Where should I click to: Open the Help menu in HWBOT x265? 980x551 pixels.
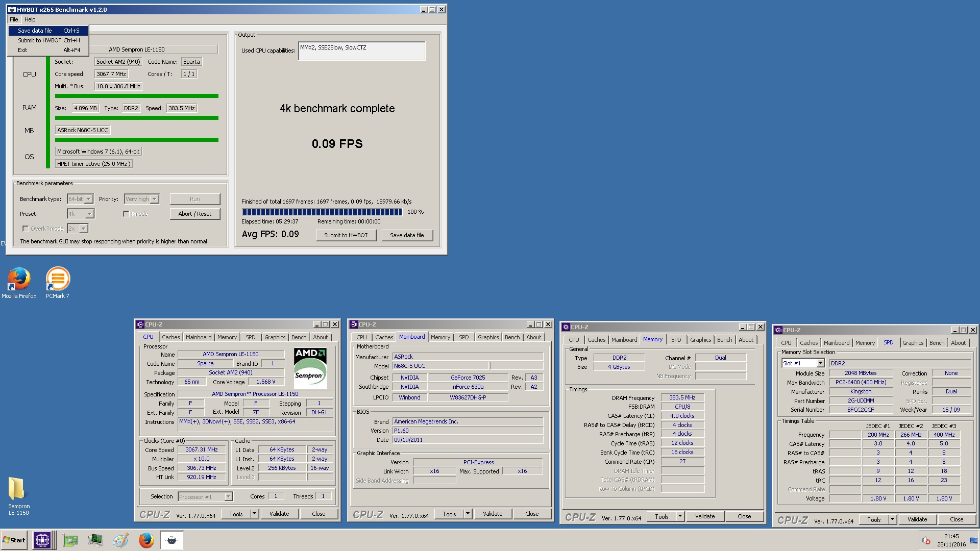[x=30, y=19]
